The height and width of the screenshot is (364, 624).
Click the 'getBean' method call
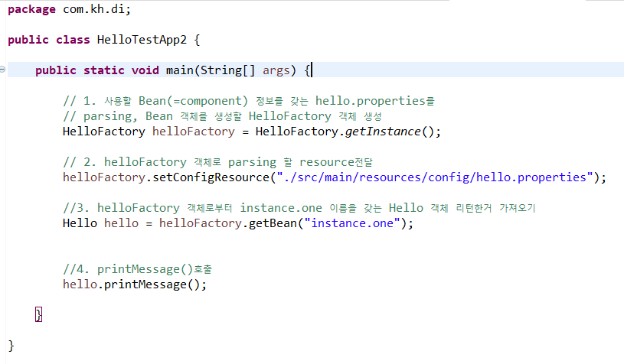pyautogui.click(x=273, y=223)
